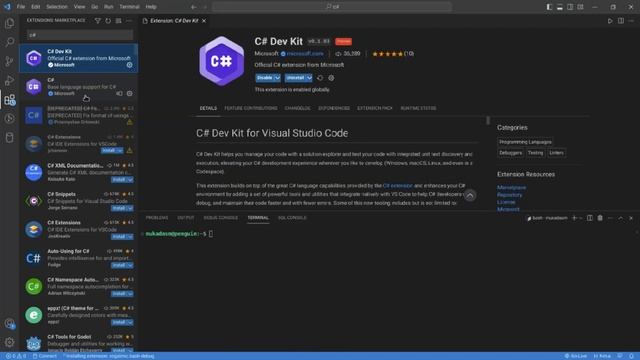Open Views and More Actions in Extensions header
Viewport: 640px width, 360px height.
[129, 20]
